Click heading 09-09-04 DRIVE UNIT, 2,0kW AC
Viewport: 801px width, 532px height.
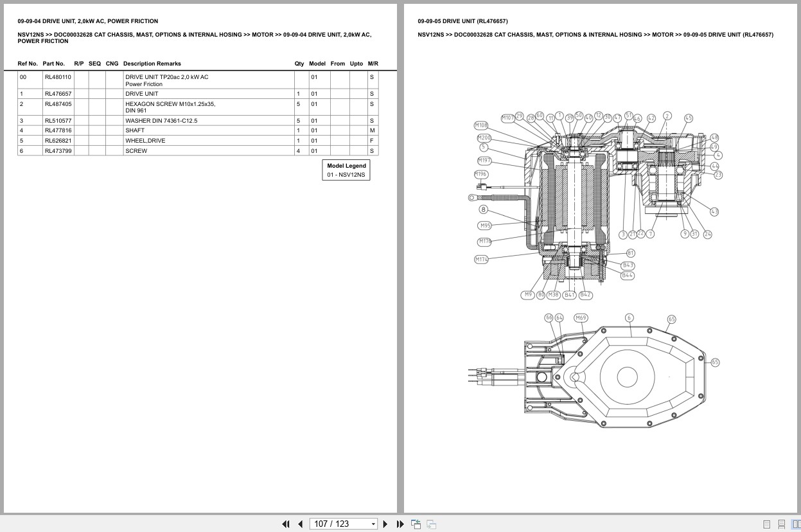pos(88,21)
